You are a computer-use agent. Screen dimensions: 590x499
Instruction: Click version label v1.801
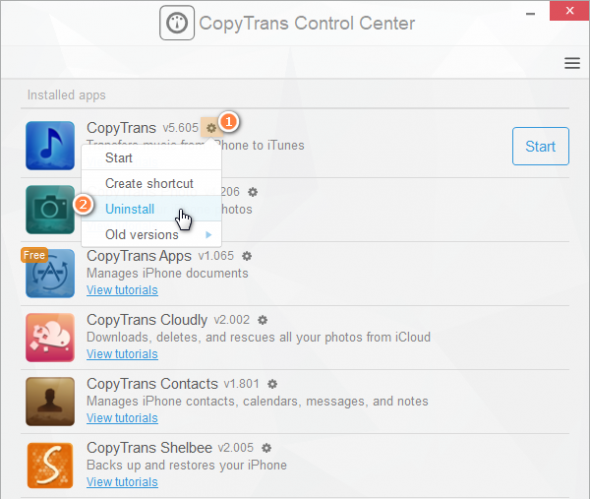[x=242, y=384]
